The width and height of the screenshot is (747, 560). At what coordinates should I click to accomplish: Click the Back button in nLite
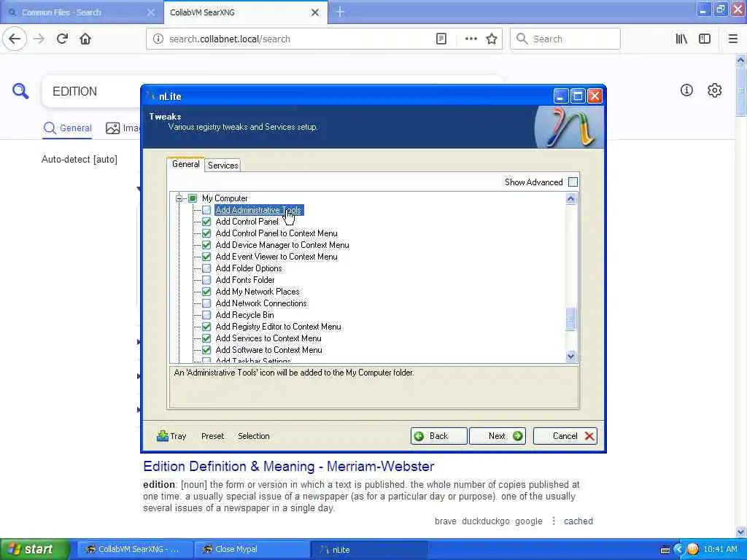tap(438, 436)
